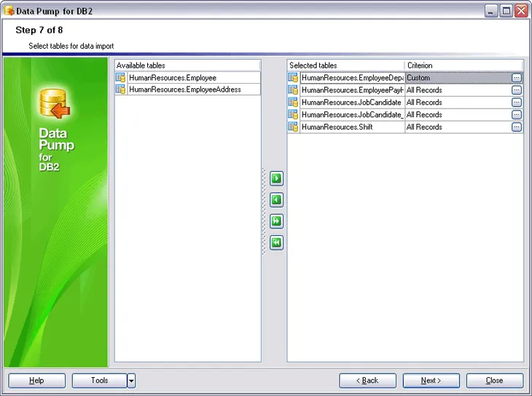Image resolution: width=532 pixels, height=396 pixels.
Task: Expand the Tools dropdown arrow
Action: [x=131, y=381]
